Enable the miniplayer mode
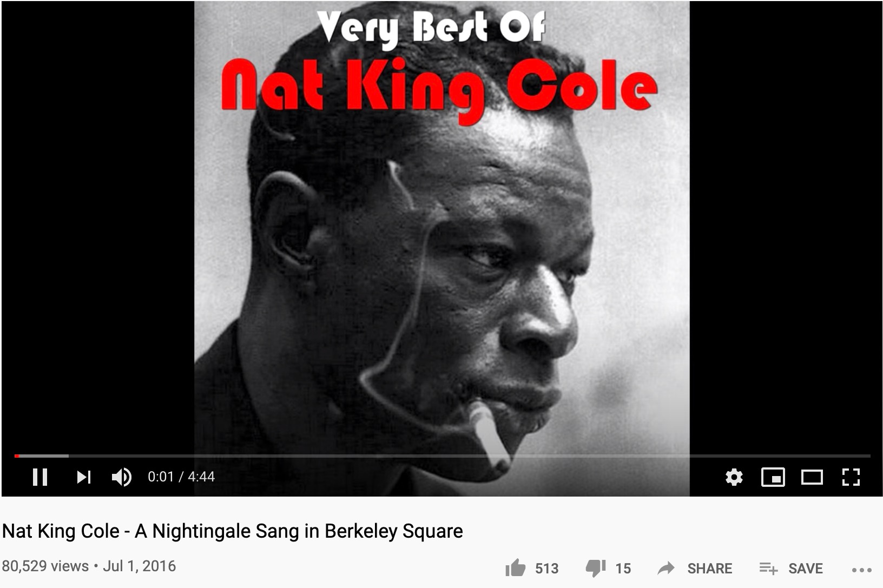 pos(773,477)
